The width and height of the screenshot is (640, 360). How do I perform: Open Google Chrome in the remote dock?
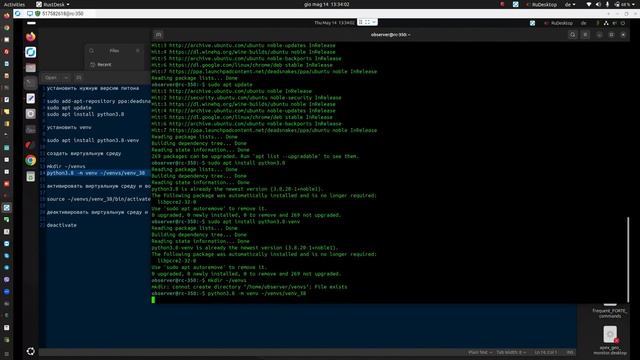[31, 160]
